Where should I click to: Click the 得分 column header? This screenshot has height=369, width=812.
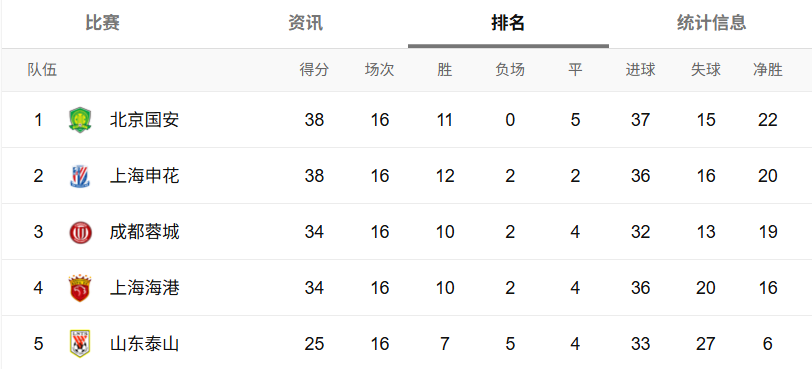(314, 70)
